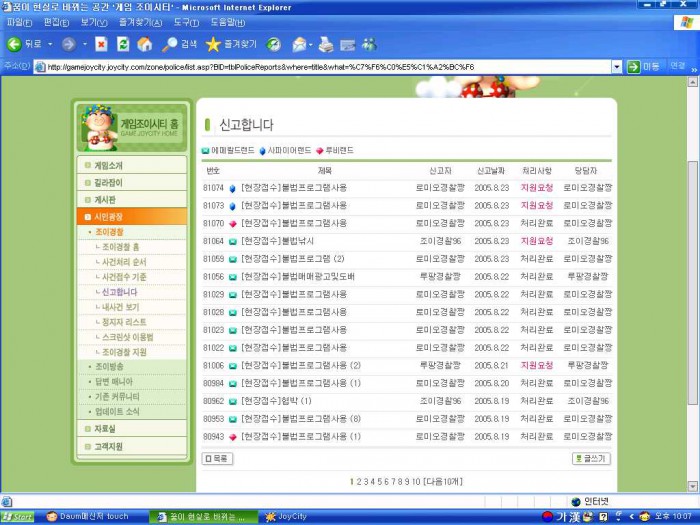The height and width of the screenshot is (525, 700).
Task: Click the Print toolbar icon
Action: point(325,44)
